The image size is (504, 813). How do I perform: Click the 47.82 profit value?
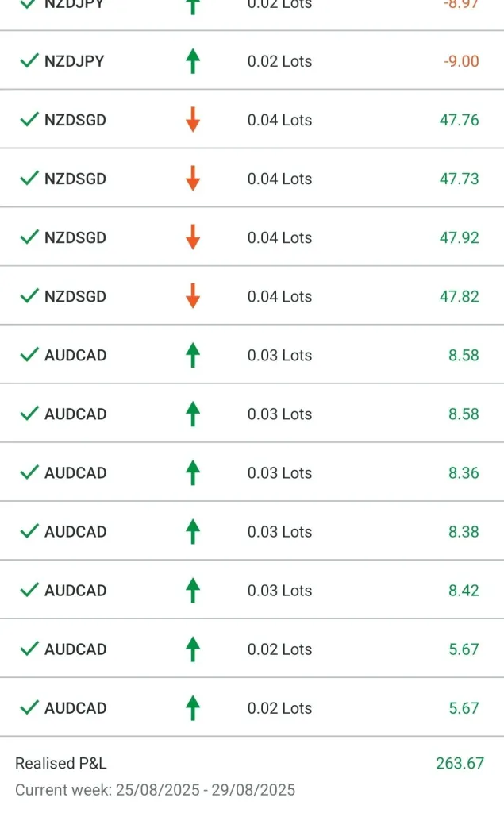pos(460,296)
